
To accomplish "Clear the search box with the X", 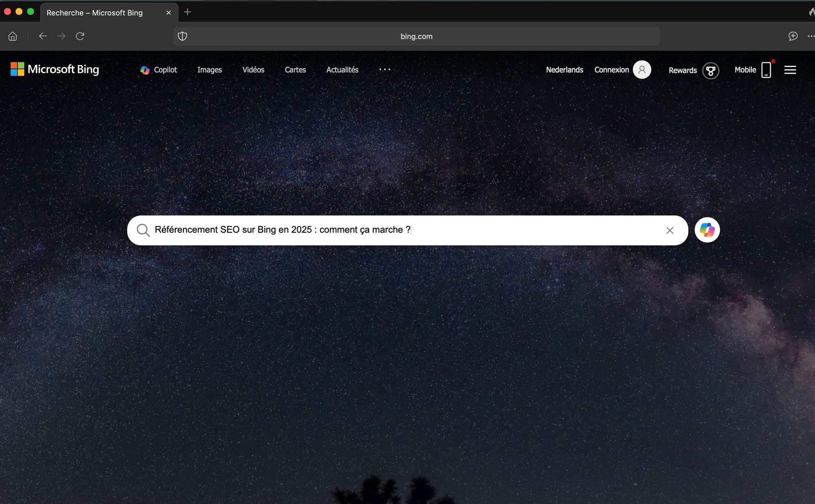I will [x=670, y=231].
